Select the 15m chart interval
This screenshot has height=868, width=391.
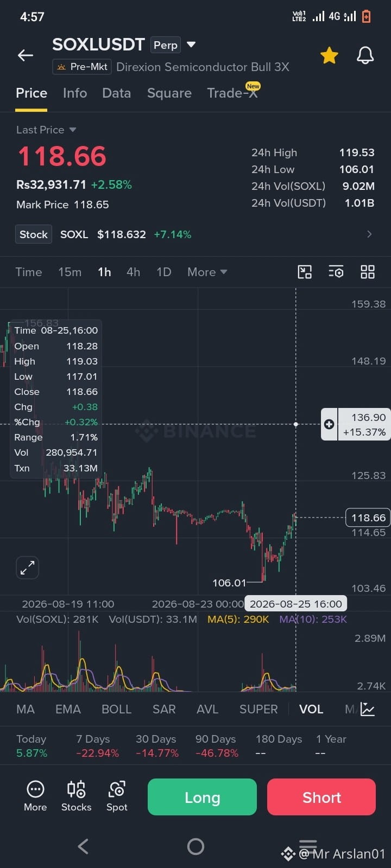tap(70, 272)
